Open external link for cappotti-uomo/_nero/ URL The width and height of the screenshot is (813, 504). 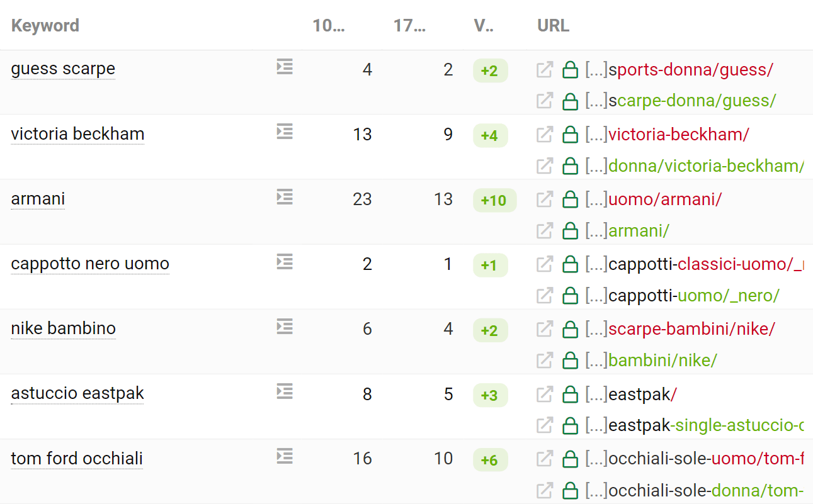click(x=545, y=295)
